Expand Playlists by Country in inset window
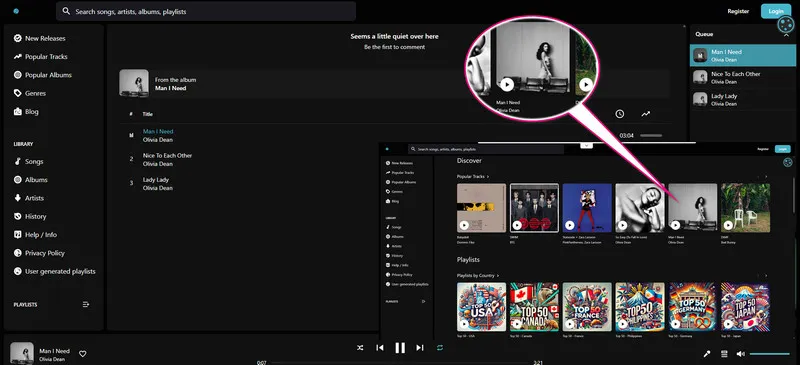This screenshot has height=365, width=800. (478, 276)
